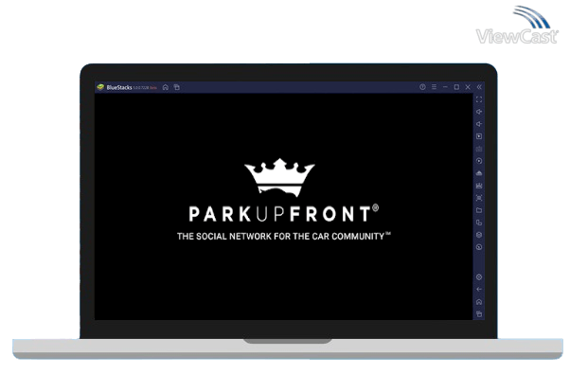Open the multi-instance overlapping squares icon

[479, 223]
